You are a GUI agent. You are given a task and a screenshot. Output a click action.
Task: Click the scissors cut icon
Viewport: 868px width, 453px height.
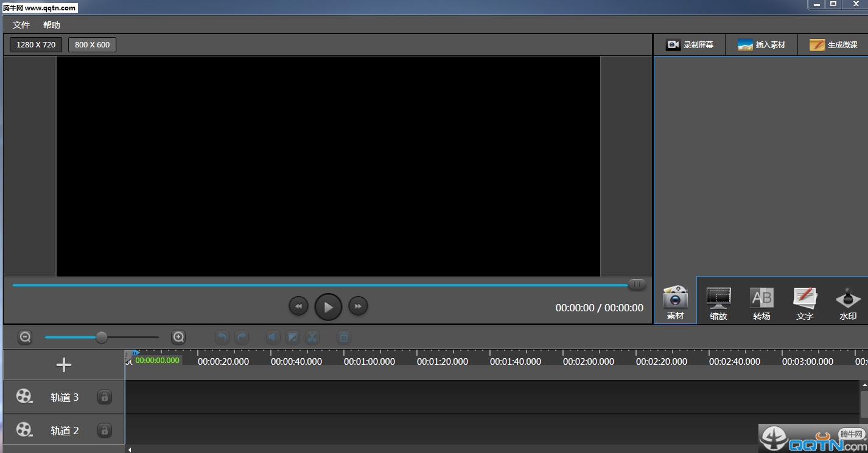312,337
